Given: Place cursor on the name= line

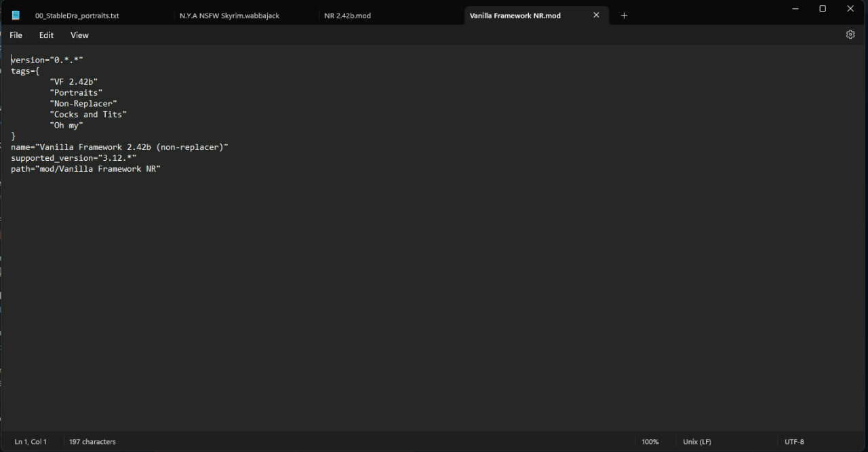Looking at the screenshot, I should pyautogui.click(x=119, y=147).
